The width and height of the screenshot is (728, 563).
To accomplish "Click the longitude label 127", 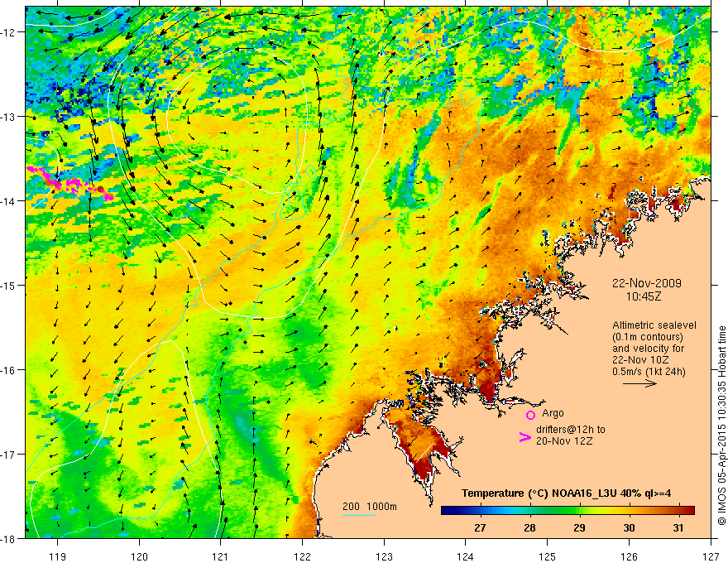I will pyautogui.click(x=711, y=556).
